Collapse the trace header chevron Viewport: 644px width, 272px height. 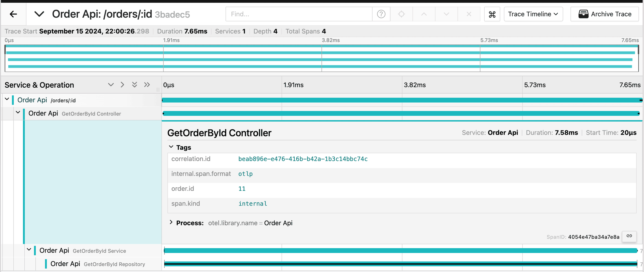tap(39, 14)
